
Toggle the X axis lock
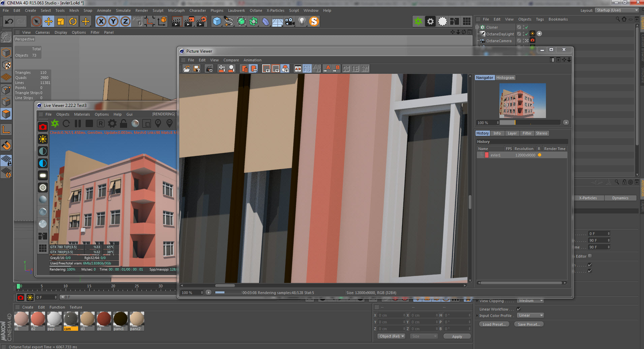coord(101,22)
